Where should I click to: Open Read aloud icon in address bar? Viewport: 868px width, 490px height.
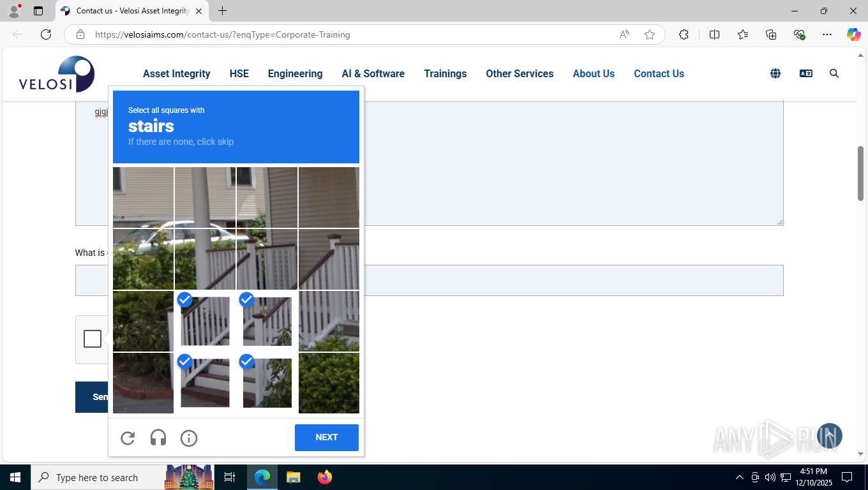pyautogui.click(x=624, y=34)
